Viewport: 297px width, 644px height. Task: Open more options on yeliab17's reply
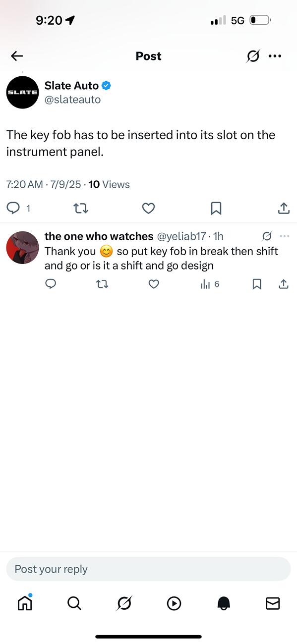284,236
